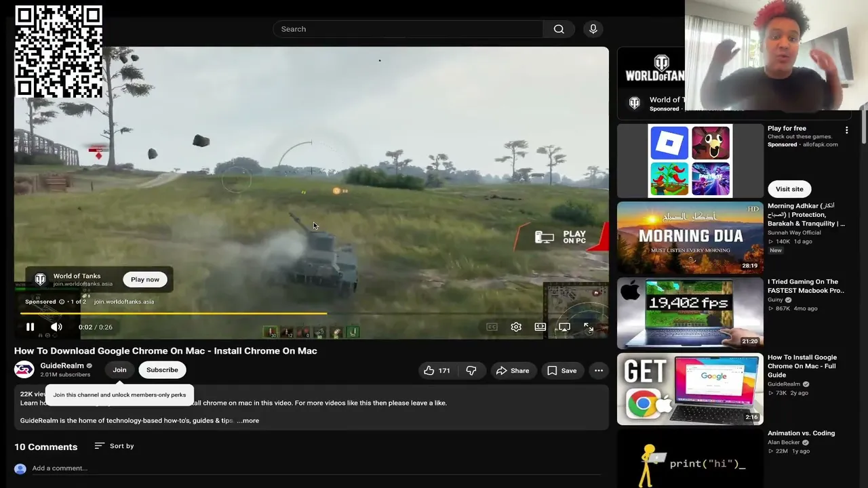The image size is (868, 488).
Task: Open the "GET" Chrome install video thumbnail
Action: point(690,389)
